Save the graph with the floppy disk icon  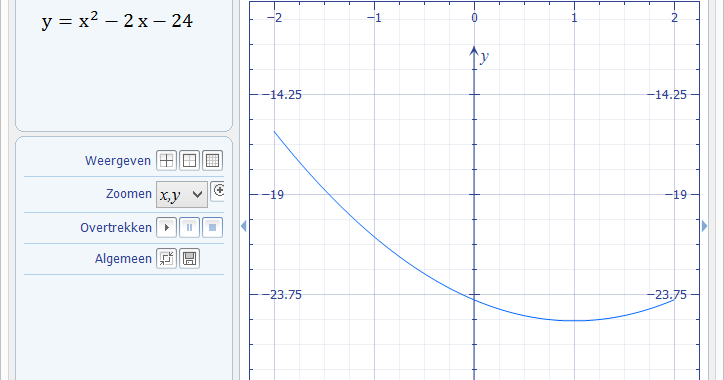click(189, 259)
